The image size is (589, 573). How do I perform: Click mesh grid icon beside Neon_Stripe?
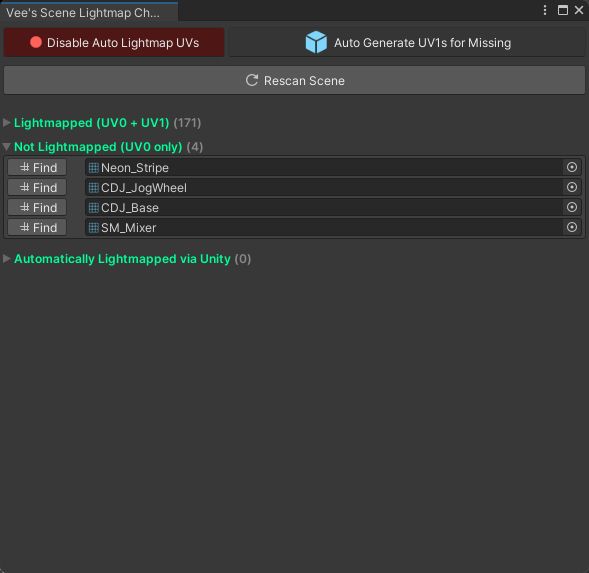click(94, 168)
